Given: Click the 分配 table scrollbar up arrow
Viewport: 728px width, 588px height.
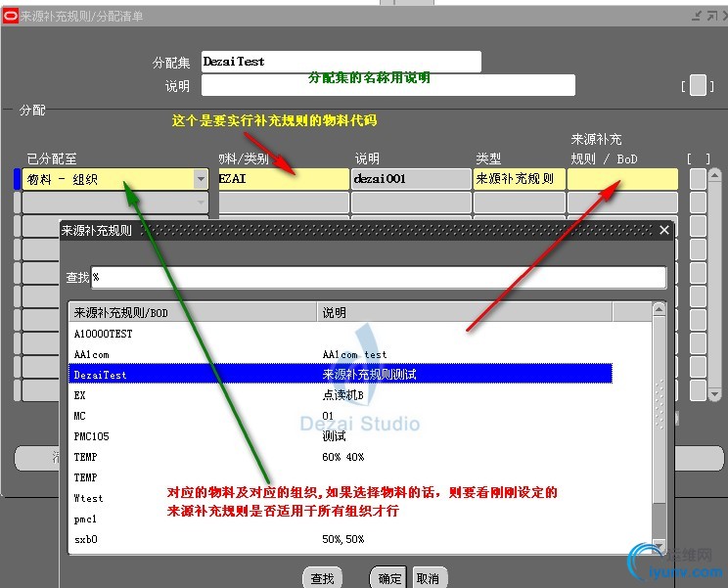Looking at the screenshot, I should pyautogui.click(x=714, y=175).
